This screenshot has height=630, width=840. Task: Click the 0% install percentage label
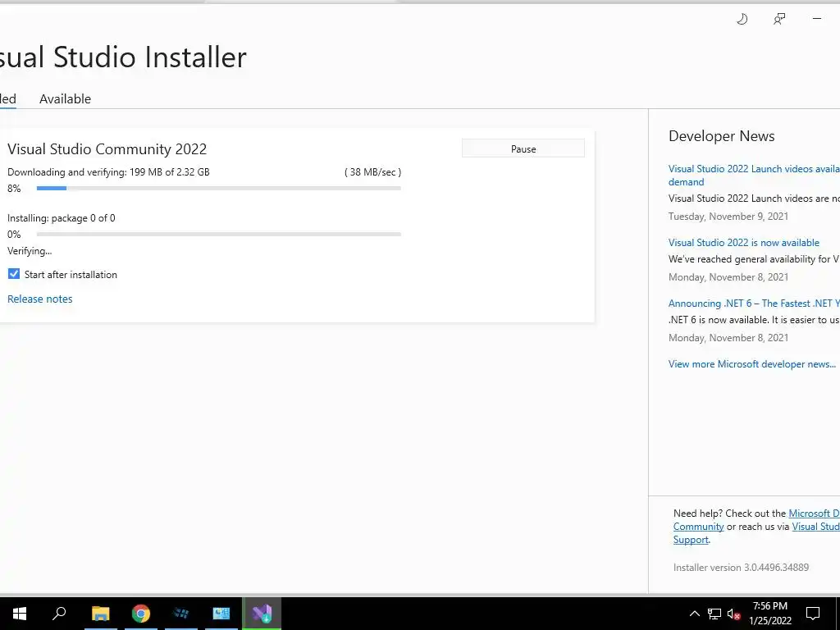coord(14,235)
